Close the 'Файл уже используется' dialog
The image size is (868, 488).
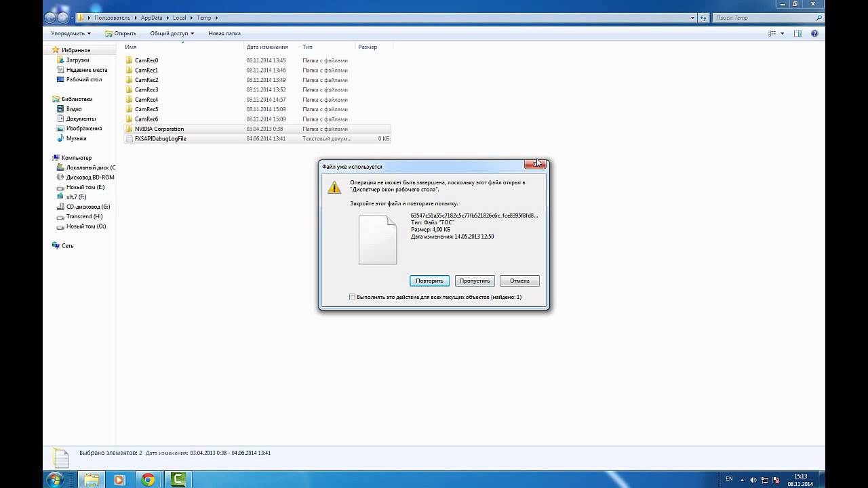point(534,165)
